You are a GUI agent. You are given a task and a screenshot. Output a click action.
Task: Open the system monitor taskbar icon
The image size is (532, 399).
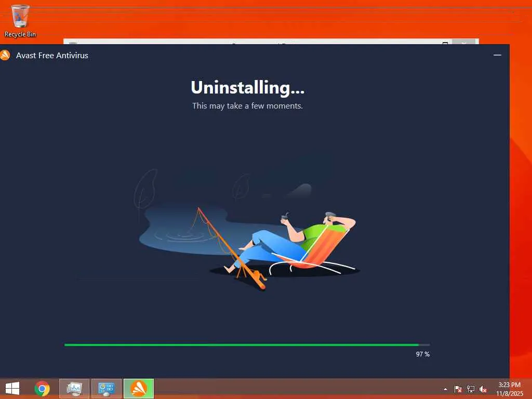(74, 389)
